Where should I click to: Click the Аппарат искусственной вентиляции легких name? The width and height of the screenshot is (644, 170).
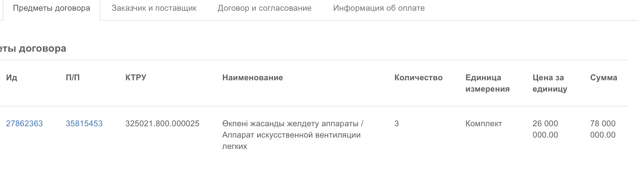click(x=291, y=140)
